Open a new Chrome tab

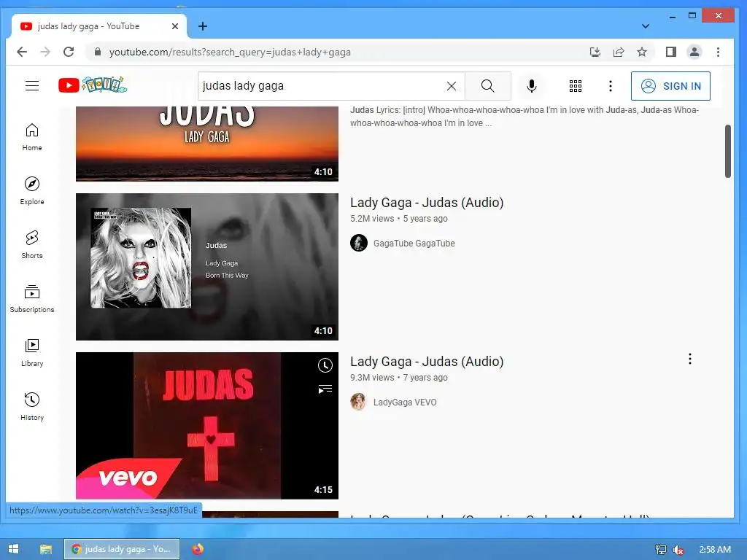(203, 26)
